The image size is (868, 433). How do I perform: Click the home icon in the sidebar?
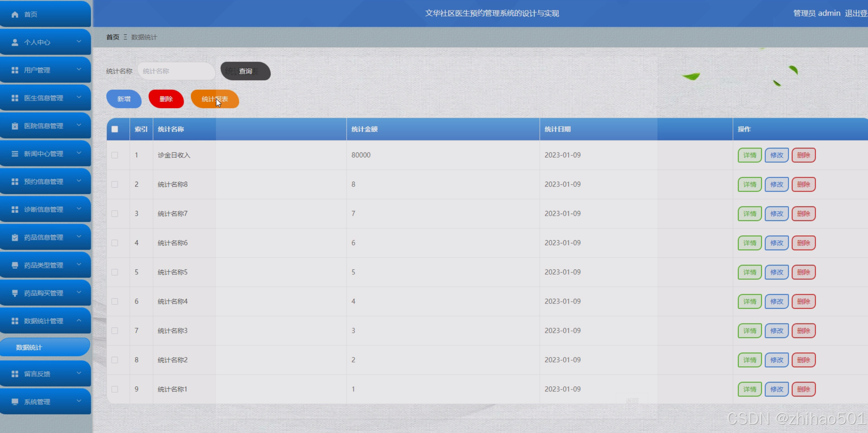click(15, 14)
